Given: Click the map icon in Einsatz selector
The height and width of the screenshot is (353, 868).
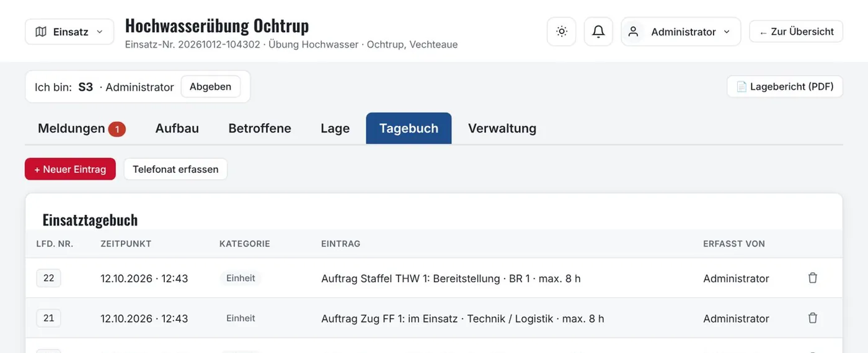Looking at the screenshot, I should [41, 32].
